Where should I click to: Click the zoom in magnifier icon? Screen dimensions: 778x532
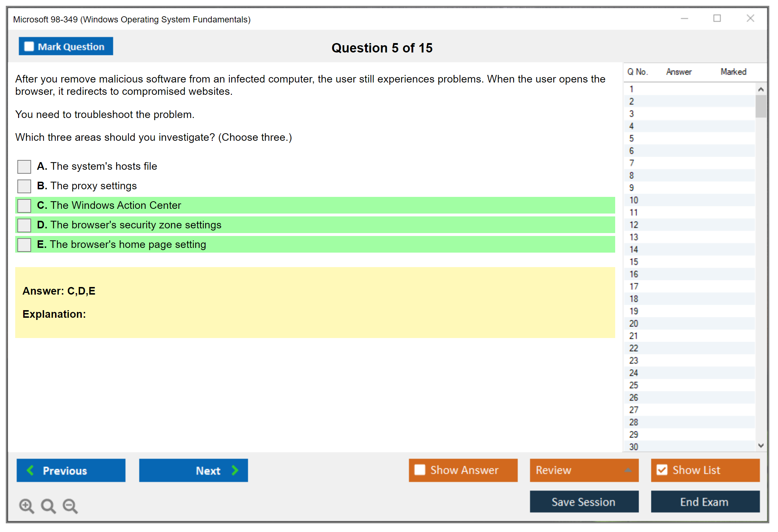point(26,506)
